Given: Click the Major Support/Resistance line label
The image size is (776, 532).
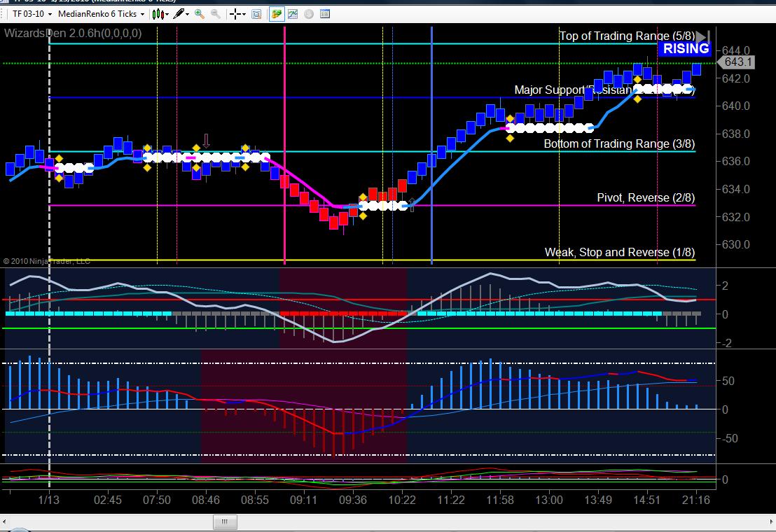Looking at the screenshot, I should pyautogui.click(x=604, y=90).
